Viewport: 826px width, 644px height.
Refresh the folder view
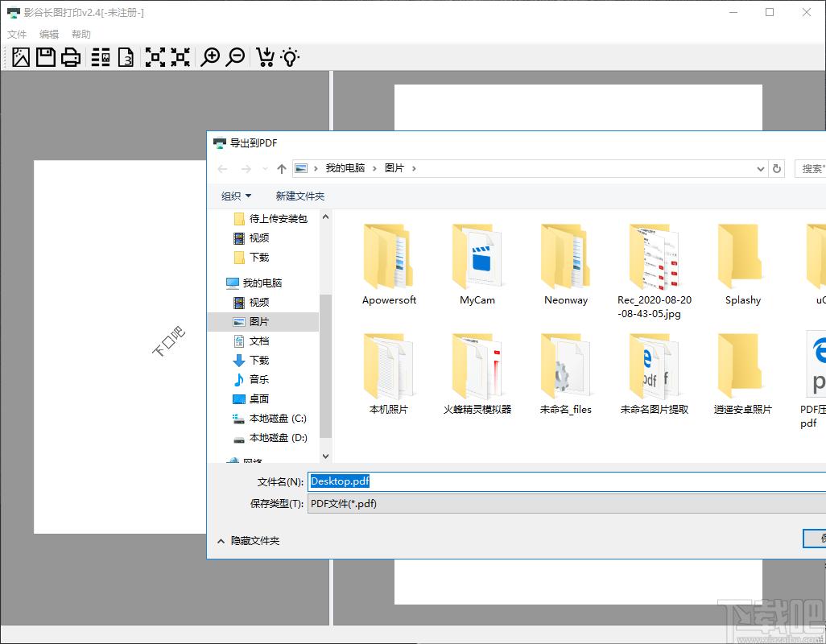[776, 168]
